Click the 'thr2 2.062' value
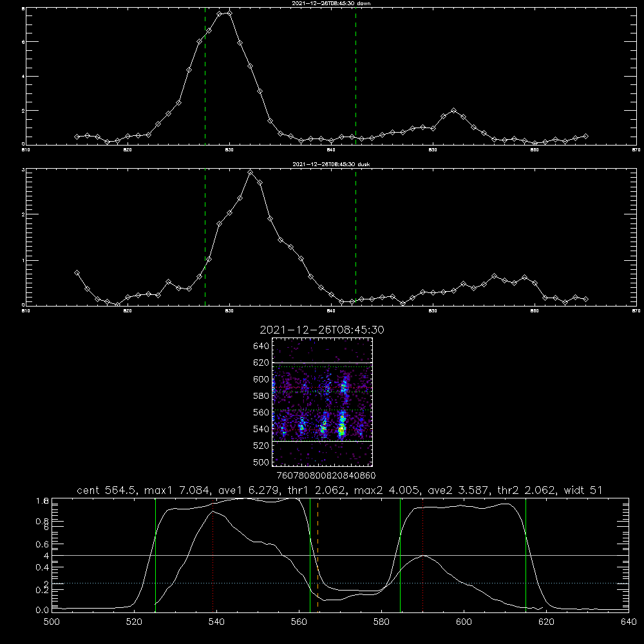This screenshot has width=644, height=644. tap(528, 490)
